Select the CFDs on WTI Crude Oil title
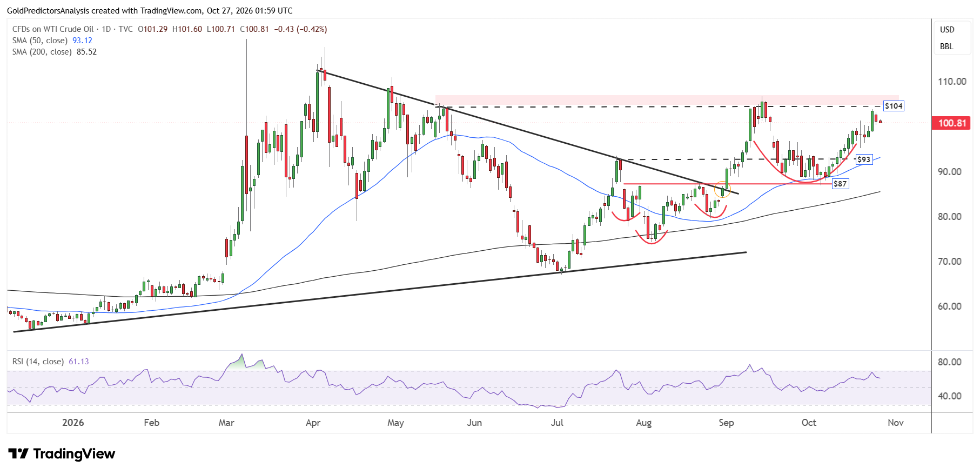Screen dimensions: 980x474 click(x=53, y=29)
